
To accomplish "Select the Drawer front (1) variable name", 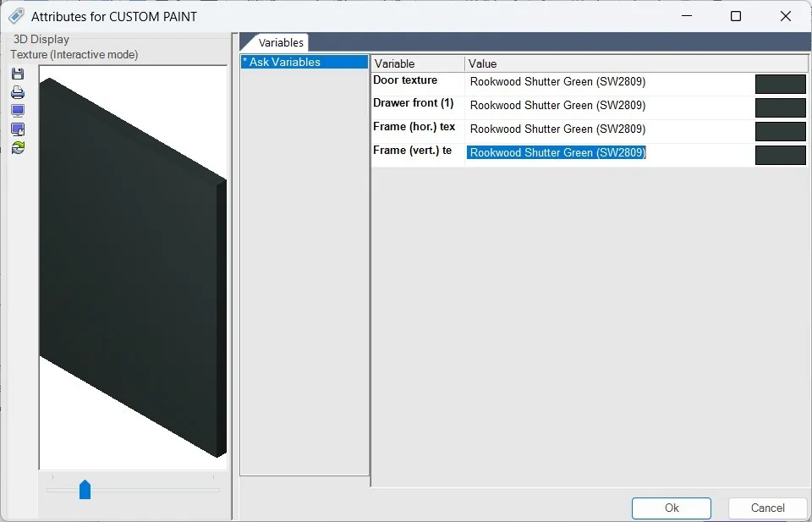I will (414, 103).
